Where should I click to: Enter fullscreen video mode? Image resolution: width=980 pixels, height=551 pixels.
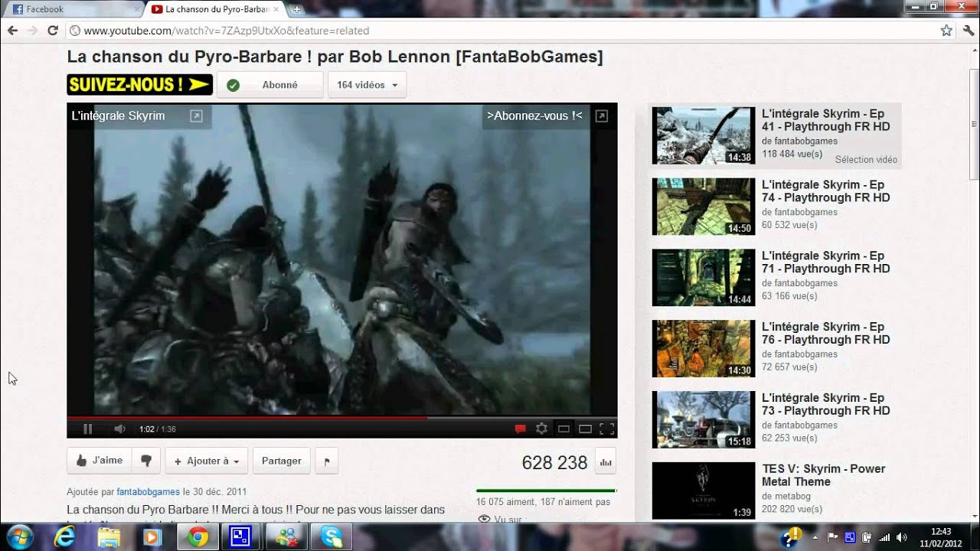[x=606, y=429]
